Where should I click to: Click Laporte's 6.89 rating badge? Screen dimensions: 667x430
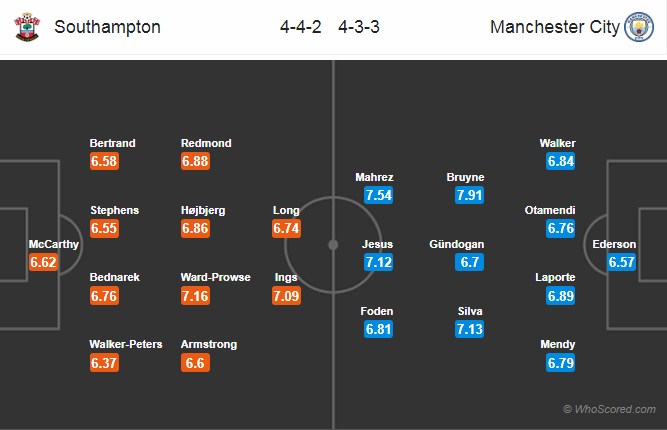pos(561,296)
